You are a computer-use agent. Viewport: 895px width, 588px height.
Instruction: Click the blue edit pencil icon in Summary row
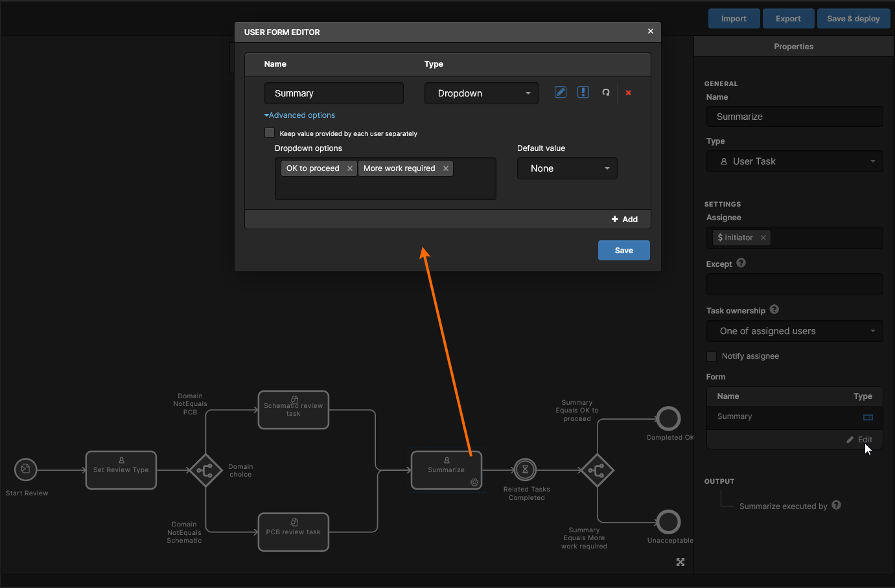tap(561, 93)
